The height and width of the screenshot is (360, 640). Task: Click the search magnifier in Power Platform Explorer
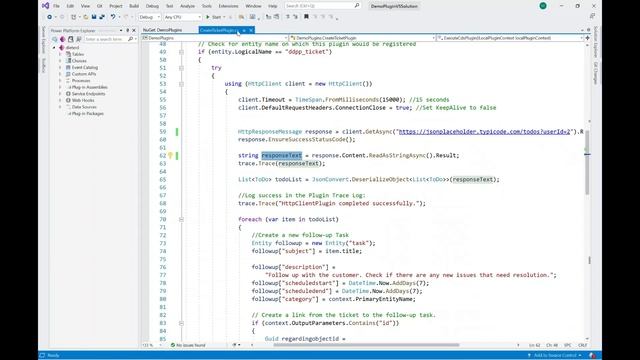(x=131, y=39)
